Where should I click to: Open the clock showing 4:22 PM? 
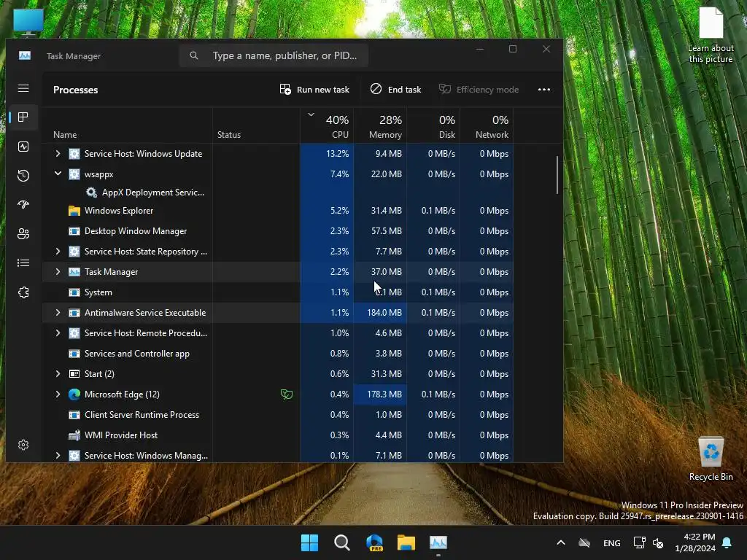(695, 542)
